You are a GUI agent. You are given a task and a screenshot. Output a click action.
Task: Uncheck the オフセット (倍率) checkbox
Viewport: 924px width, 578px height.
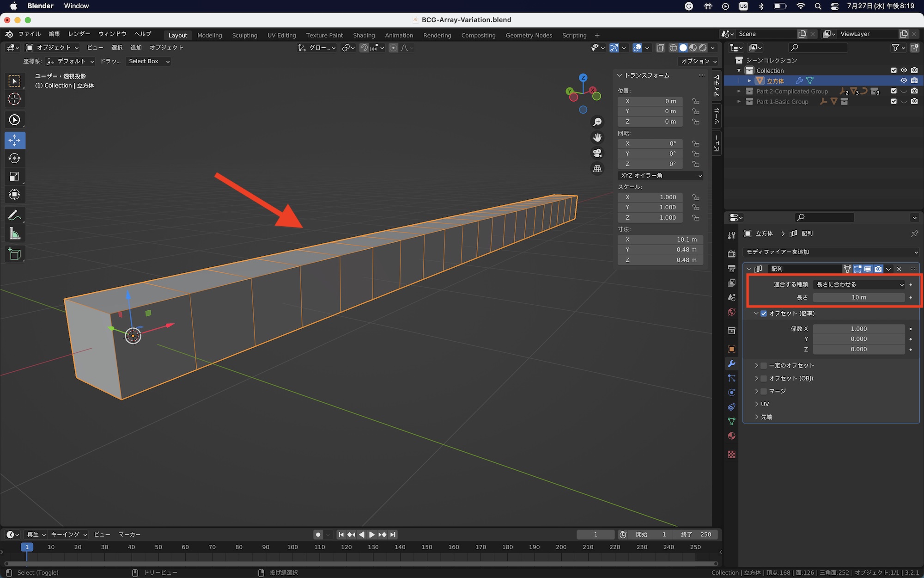tap(764, 314)
